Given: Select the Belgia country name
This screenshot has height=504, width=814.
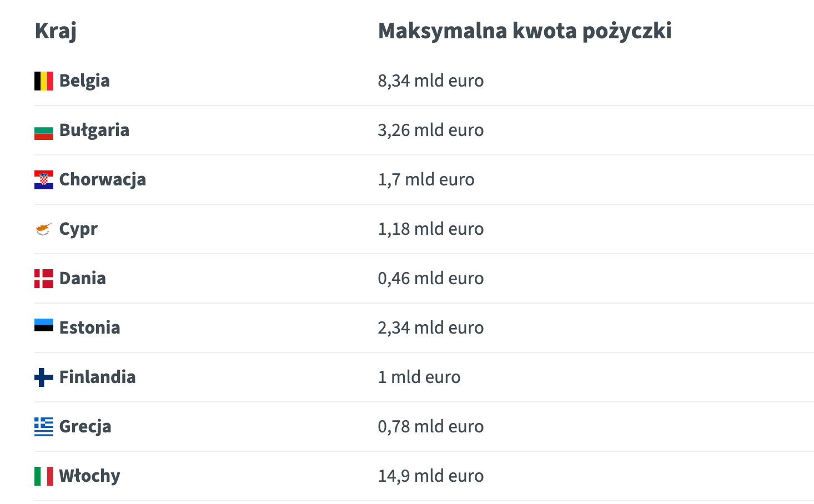Looking at the screenshot, I should tap(84, 81).
